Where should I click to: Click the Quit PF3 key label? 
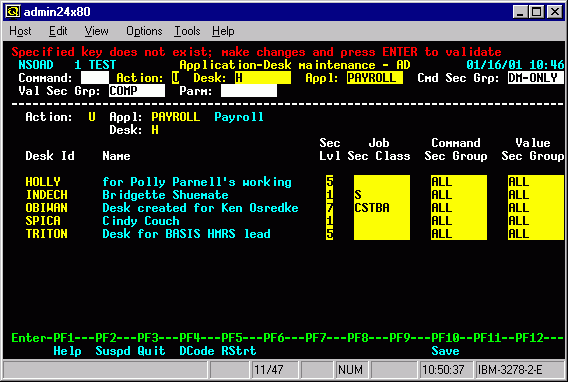(151, 351)
